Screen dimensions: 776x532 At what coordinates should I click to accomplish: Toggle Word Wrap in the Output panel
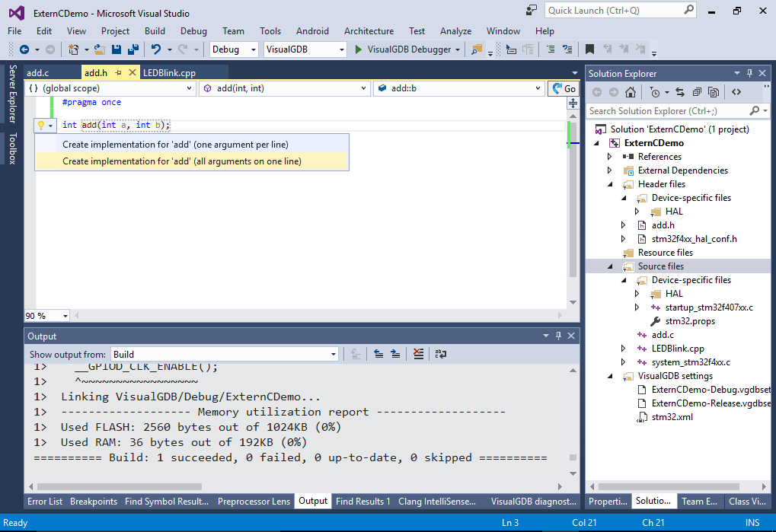coord(440,354)
